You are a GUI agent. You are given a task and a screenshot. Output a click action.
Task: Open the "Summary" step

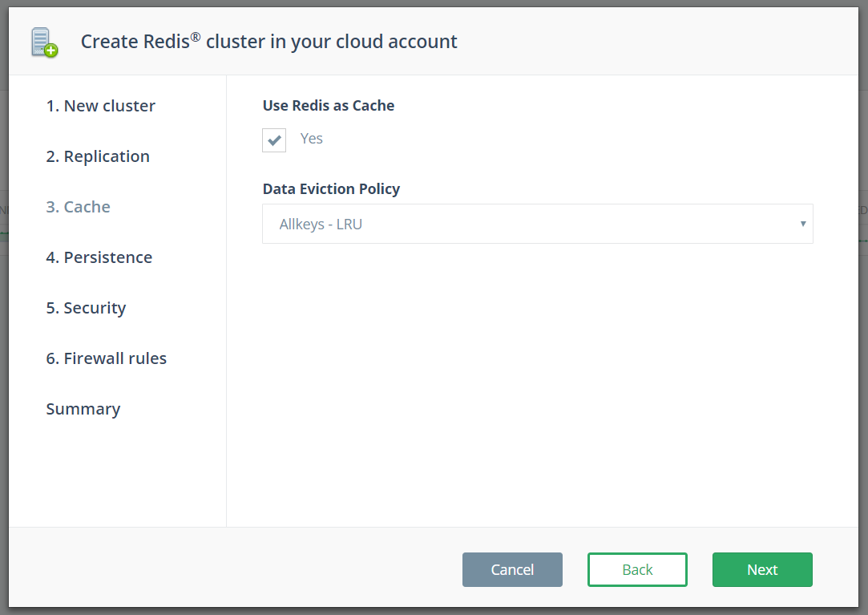click(x=83, y=408)
